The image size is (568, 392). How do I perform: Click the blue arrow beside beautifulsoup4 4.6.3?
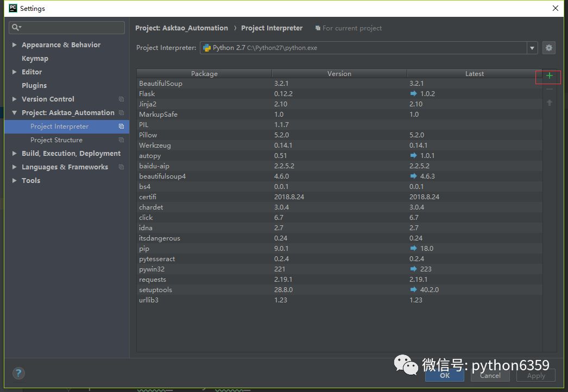coord(413,176)
